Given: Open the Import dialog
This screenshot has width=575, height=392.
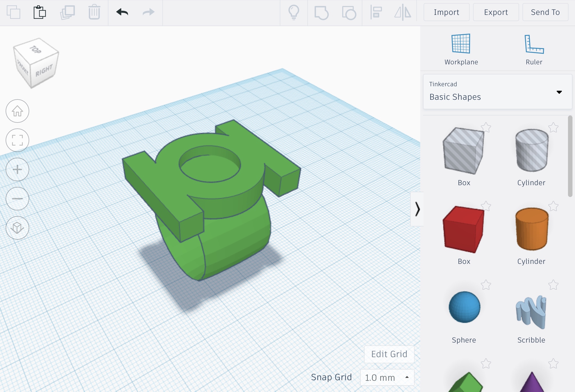Looking at the screenshot, I should (x=446, y=12).
